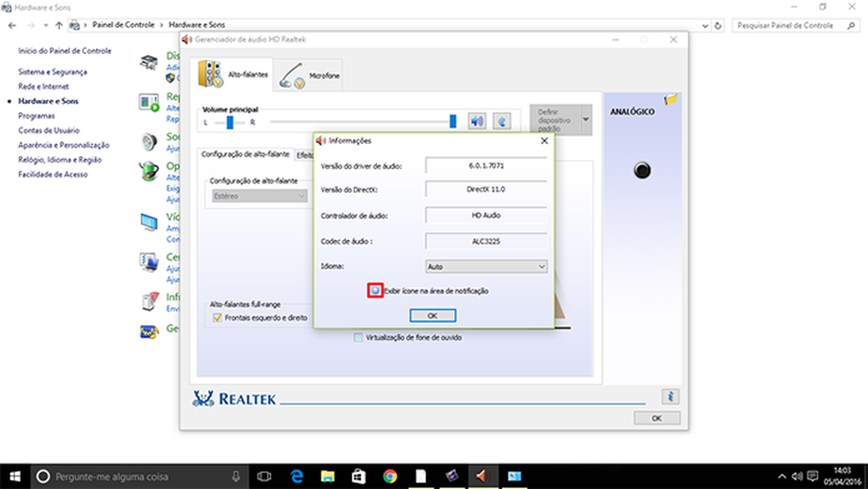The image size is (868, 489).
Task: Expand the address bar history dropdown
Action: (705, 26)
